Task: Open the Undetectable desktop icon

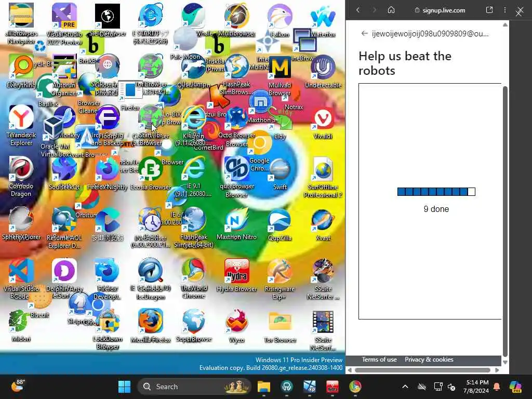Action: pos(323,67)
